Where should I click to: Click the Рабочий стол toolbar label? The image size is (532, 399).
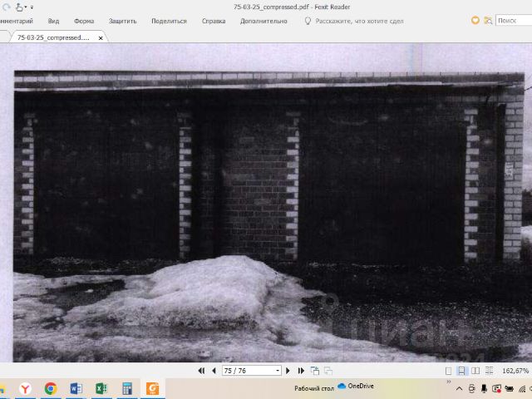point(314,388)
